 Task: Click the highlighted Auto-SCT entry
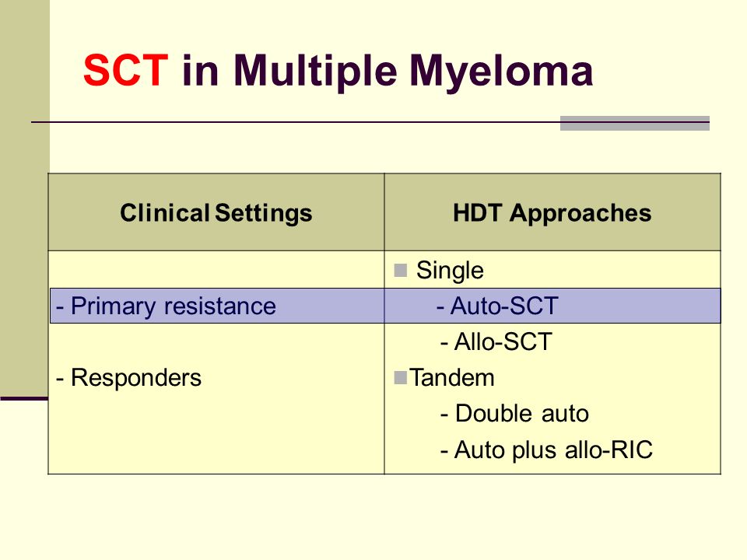pos(497,306)
